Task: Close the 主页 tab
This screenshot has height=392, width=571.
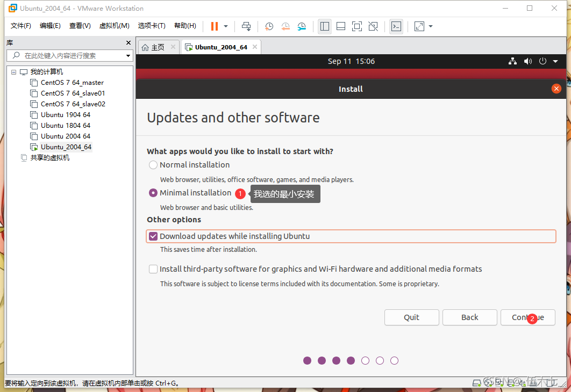Action: (x=173, y=47)
